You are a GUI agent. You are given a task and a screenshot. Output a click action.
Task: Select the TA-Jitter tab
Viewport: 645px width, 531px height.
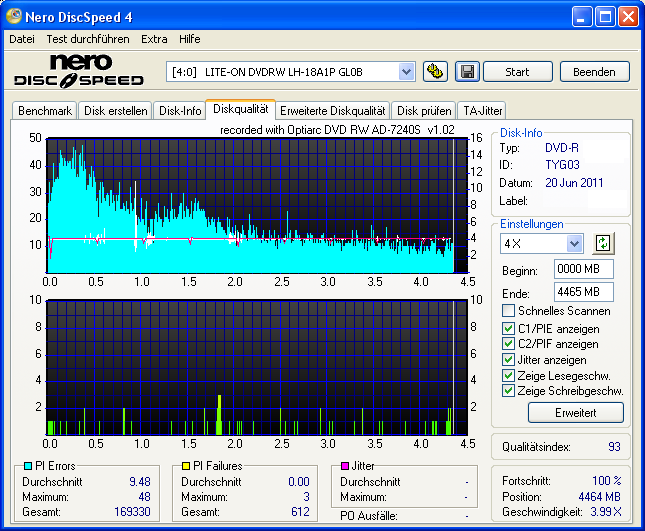click(x=482, y=111)
